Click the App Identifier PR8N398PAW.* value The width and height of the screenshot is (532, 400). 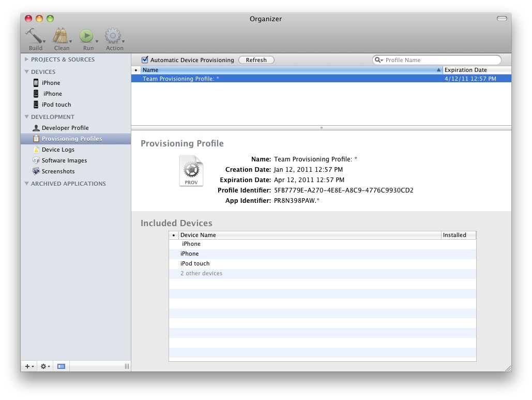[x=297, y=201]
